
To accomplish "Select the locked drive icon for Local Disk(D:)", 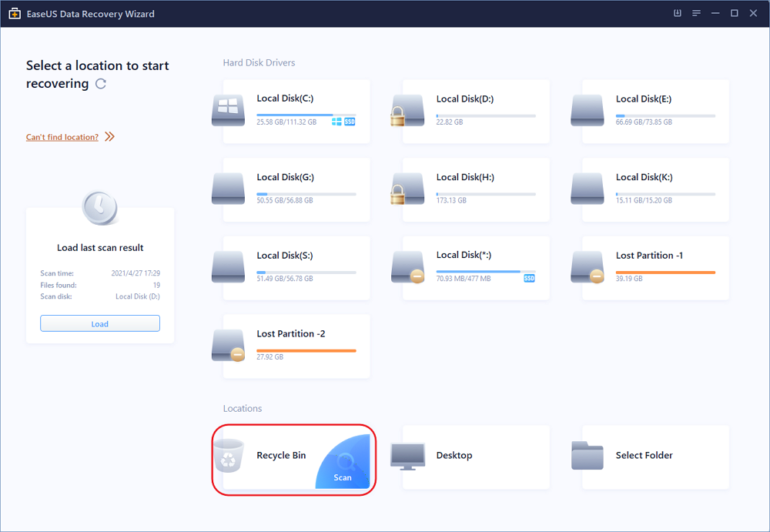I will [407, 110].
